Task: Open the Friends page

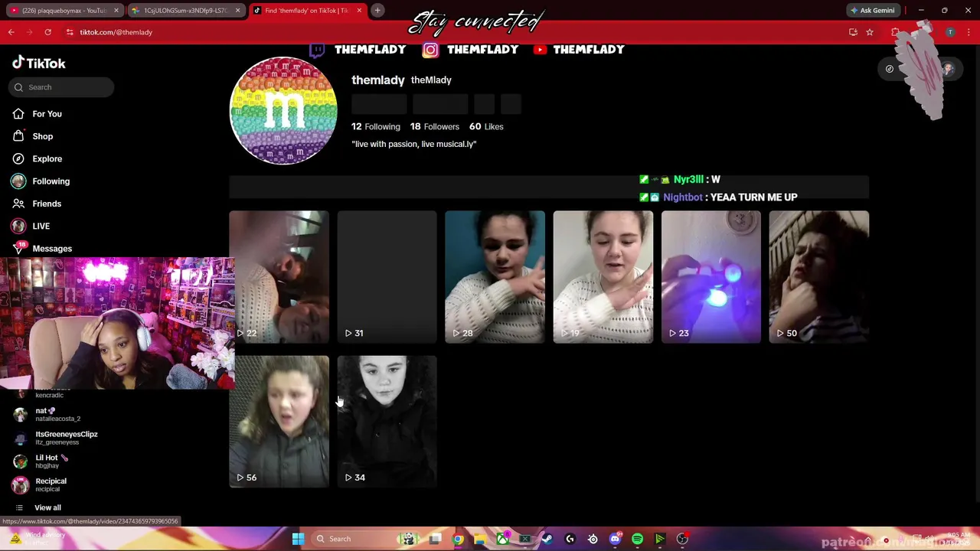Action: coord(47,204)
